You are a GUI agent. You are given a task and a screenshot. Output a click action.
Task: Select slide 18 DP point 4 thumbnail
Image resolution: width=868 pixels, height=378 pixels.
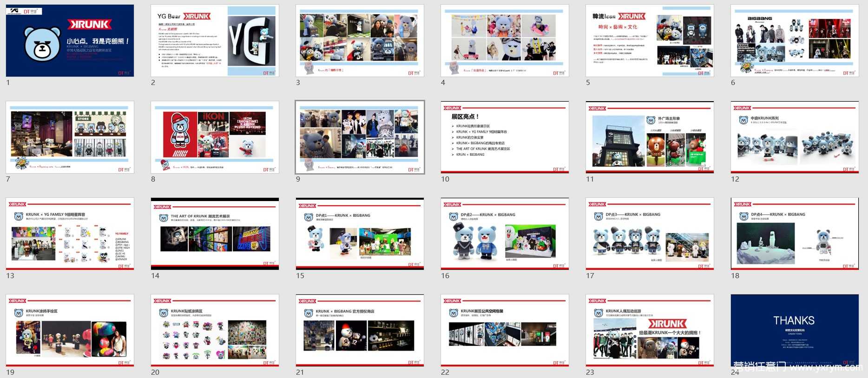[x=795, y=234]
